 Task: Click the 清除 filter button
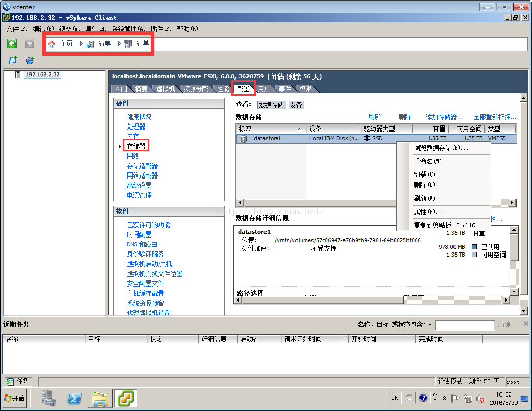pyautogui.click(x=504, y=325)
